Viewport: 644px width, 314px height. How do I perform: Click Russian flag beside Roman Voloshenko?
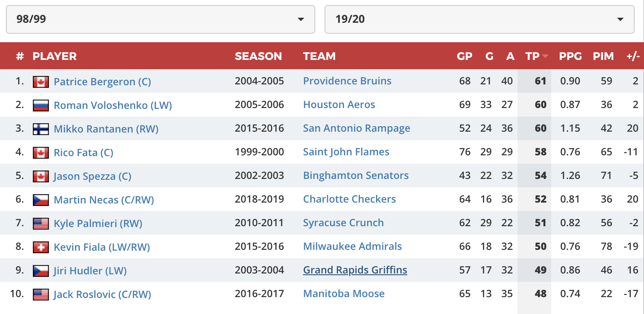coord(40,105)
